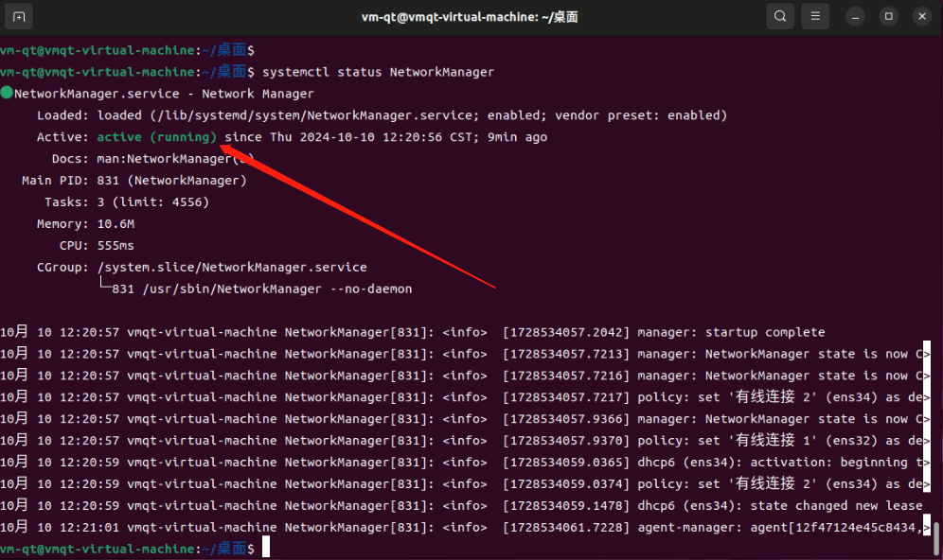The image size is (943, 560).
Task: Close the terminal window
Action: [x=920, y=16]
